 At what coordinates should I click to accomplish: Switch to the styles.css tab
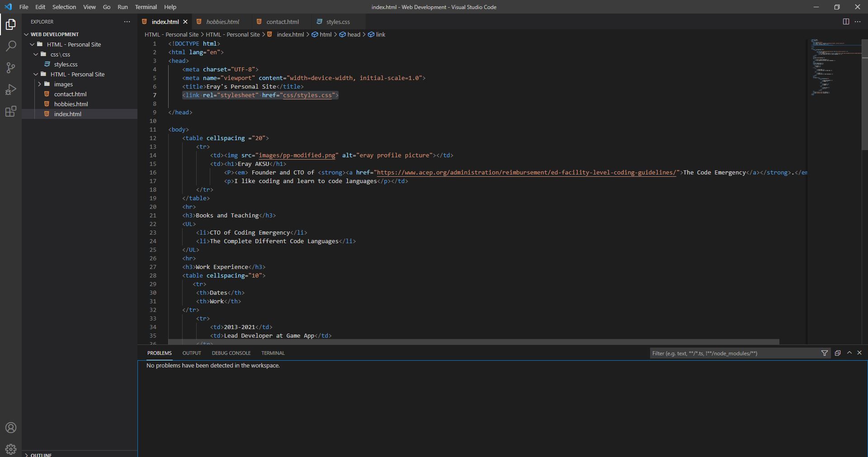[338, 22]
